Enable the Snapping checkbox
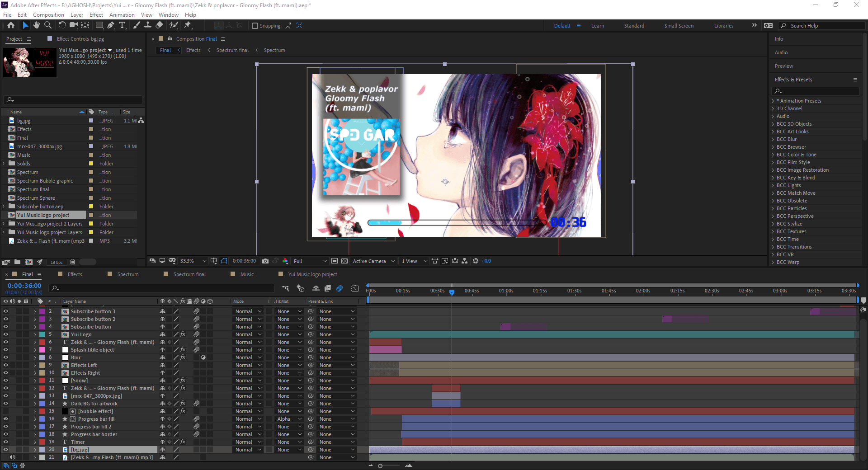 pyautogui.click(x=255, y=26)
